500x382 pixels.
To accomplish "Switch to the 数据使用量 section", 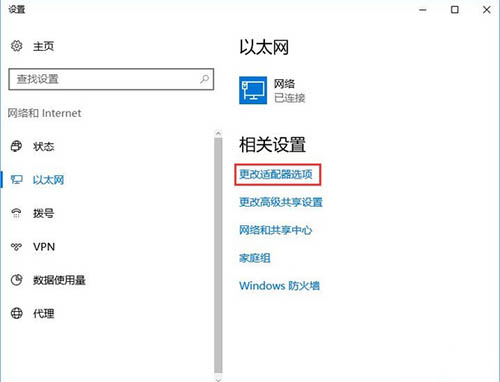I will point(59,280).
